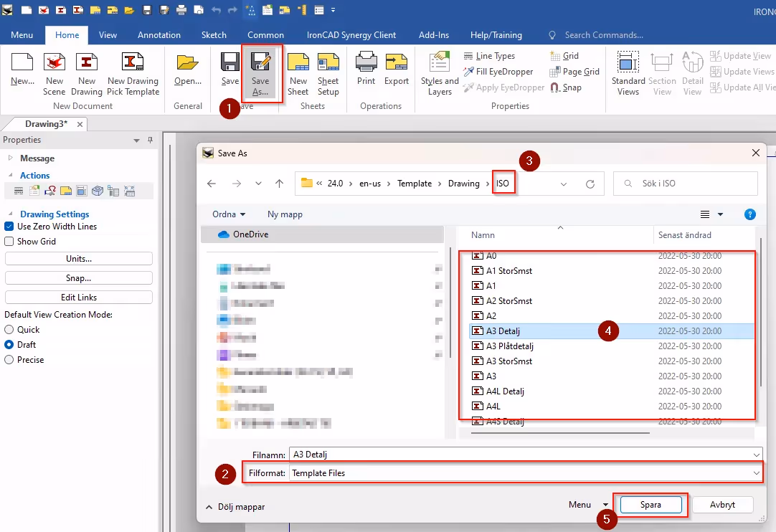The height and width of the screenshot is (532, 776).
Task: Click line types icon in Actions panel
Action: [x=19, y=191]
